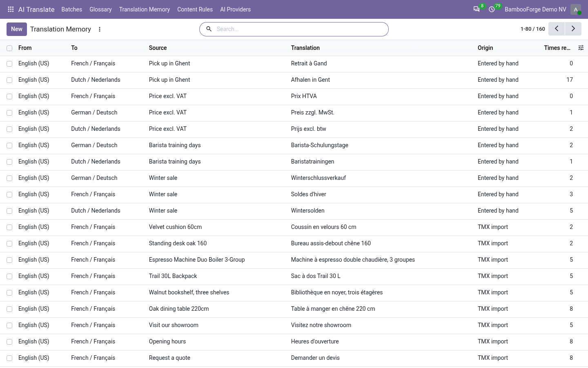
Task: Click the AI Translate app name
Action: [x=36, y=9]
